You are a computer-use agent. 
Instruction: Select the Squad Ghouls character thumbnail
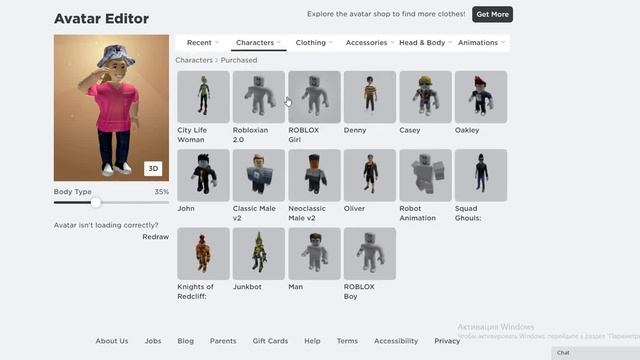click(481, 175)
